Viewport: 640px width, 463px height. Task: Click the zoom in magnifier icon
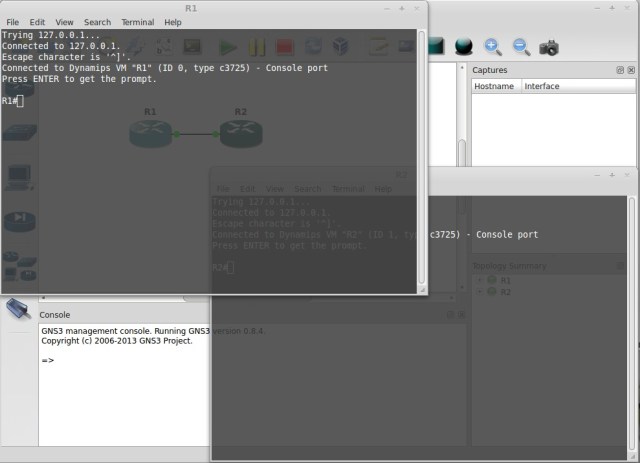[x=493, y=46]
